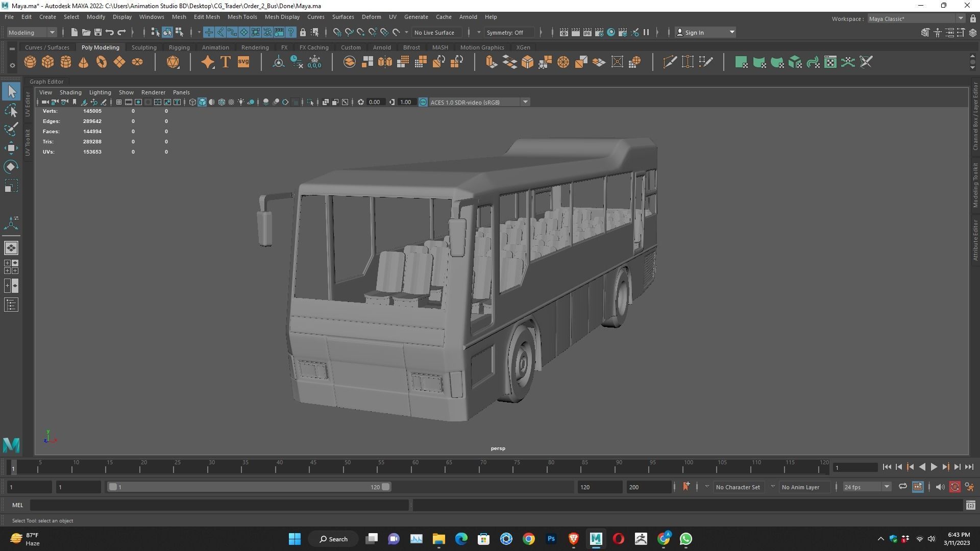
Task: Create a Polygon Cylinder from shelf
Action: pyautogui.click(x=66, y=62)
